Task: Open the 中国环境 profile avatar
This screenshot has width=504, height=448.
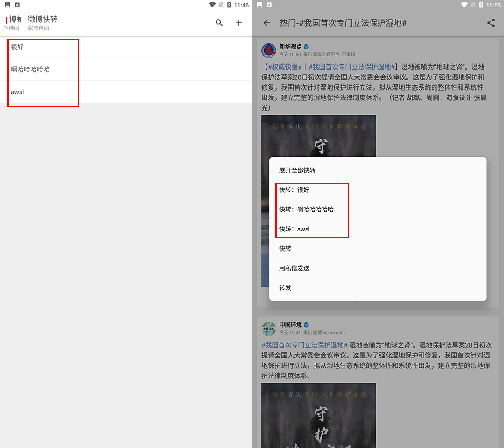Action: tap(269, 329)
